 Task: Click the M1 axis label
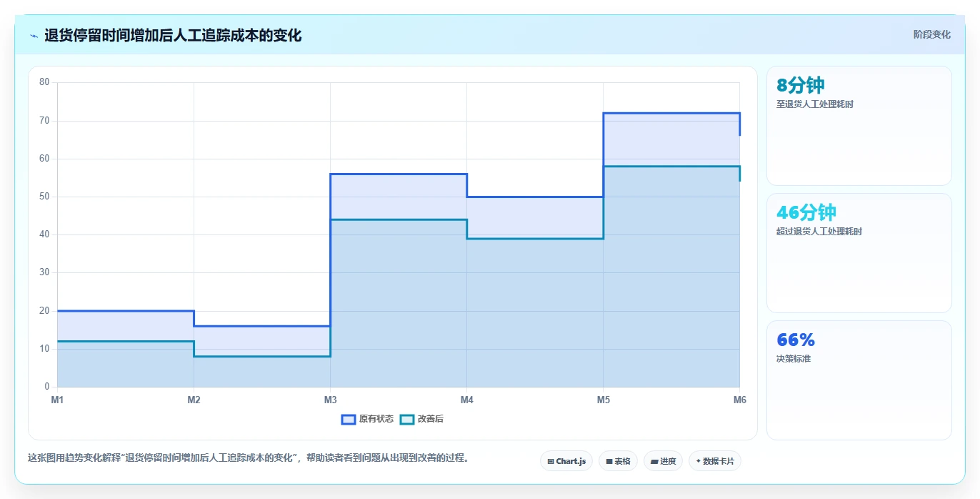click(x=57, y=400)
